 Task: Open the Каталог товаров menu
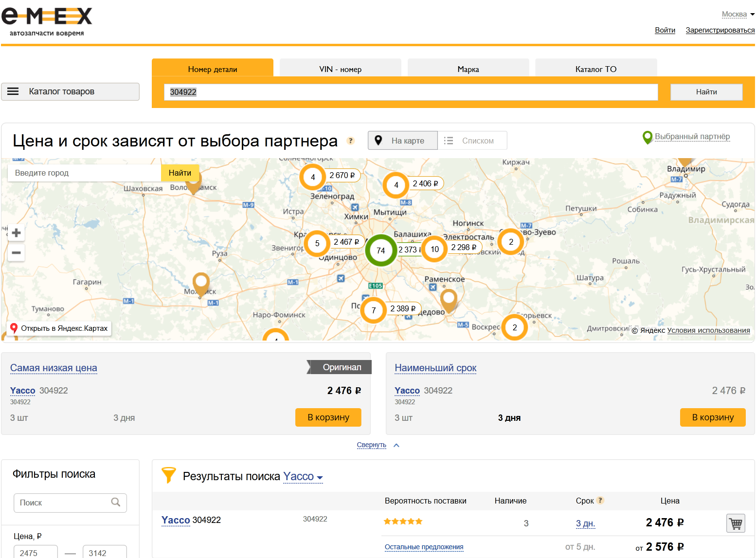(x=70, y=91)
